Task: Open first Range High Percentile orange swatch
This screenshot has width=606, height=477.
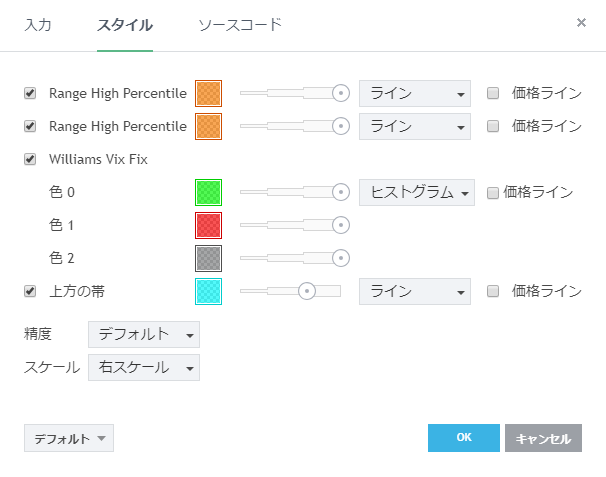Action: (208, 94)
